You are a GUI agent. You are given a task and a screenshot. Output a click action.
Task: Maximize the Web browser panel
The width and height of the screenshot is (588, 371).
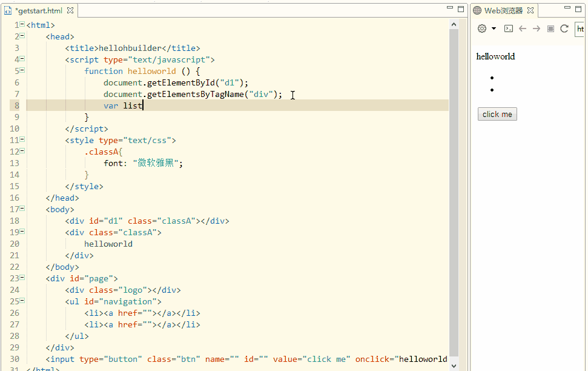[578, 8]
